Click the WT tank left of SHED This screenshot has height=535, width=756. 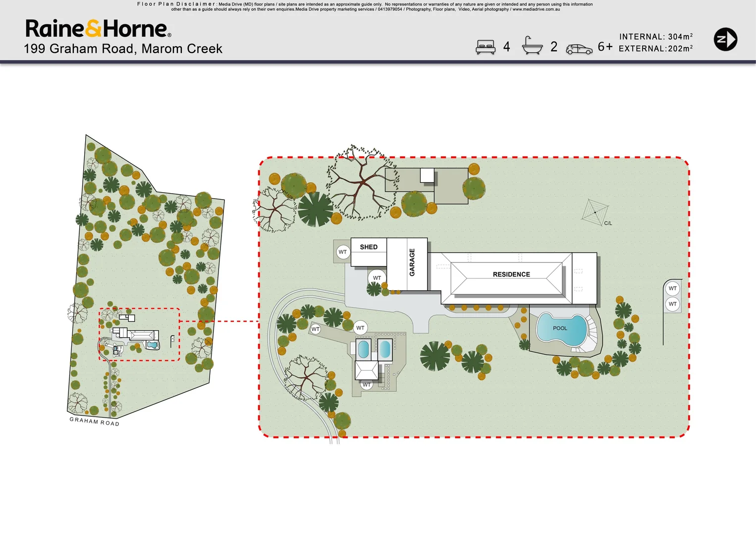(x=342, y=252)
